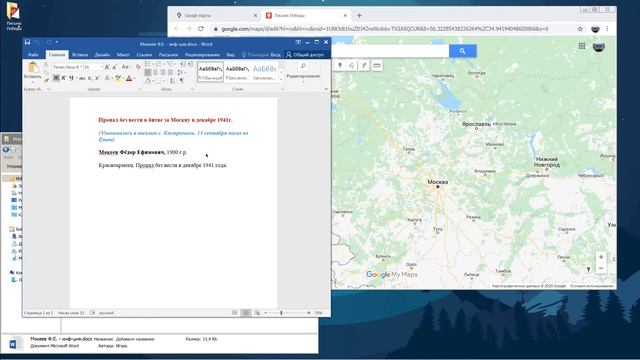Viewport: 640px width, 360px height.
Task: Switch to the Вставка tab in Word
Action: [x=80, y=55]
